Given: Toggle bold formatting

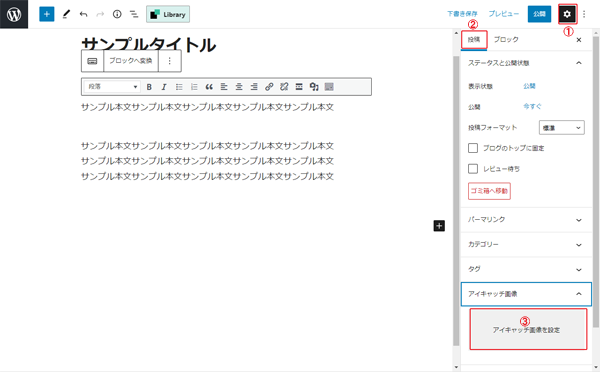Looking at the screenshot, I should click(149, 87).
